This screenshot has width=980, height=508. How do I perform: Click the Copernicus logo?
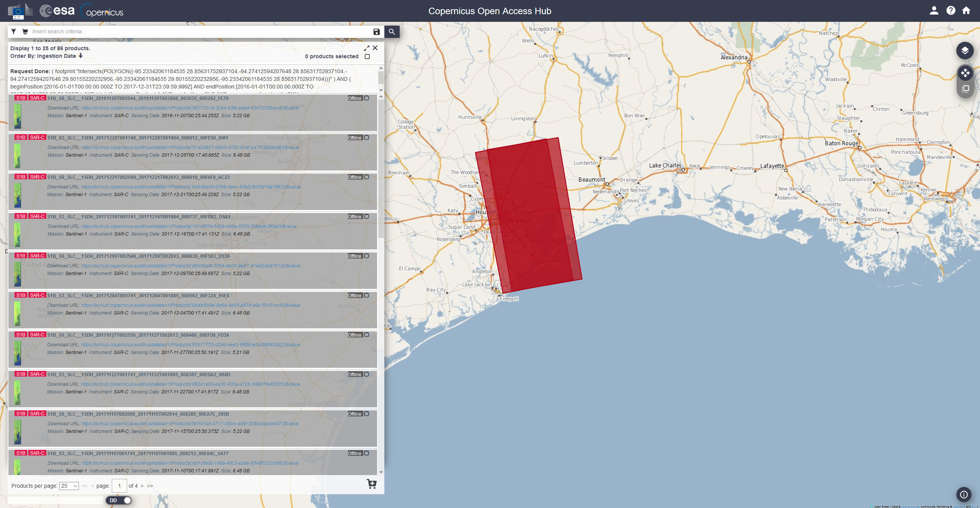[102, 11]
